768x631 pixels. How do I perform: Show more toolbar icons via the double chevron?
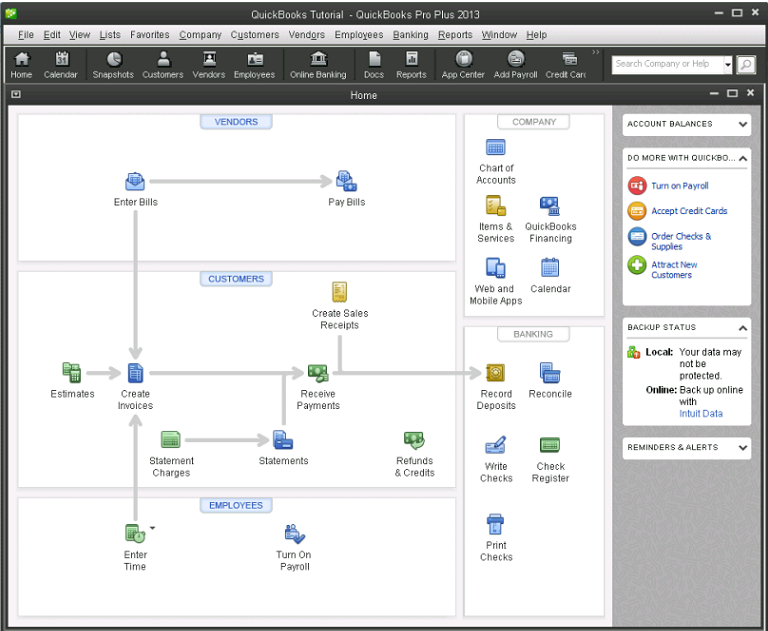click(596, 51)
